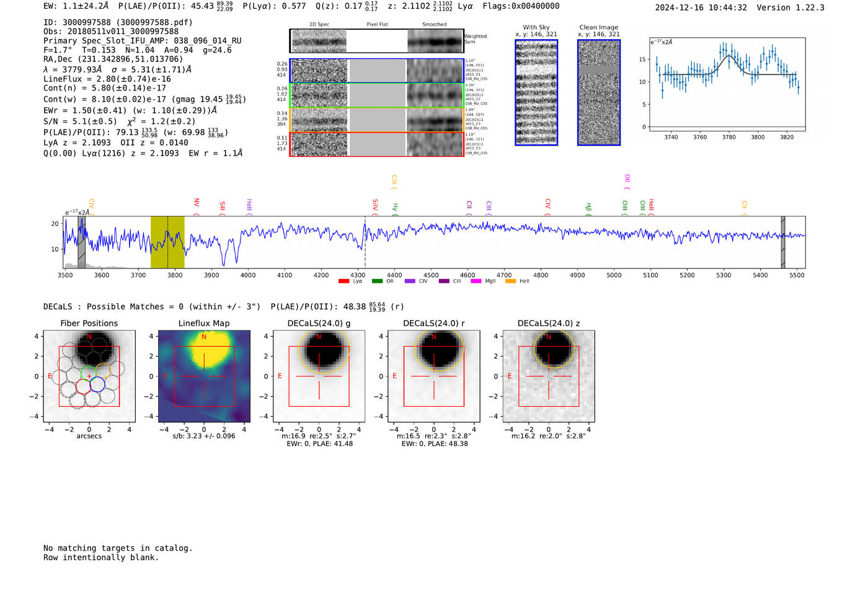
Task: Click the red SiIV line marker
Action: coord(375,207)
